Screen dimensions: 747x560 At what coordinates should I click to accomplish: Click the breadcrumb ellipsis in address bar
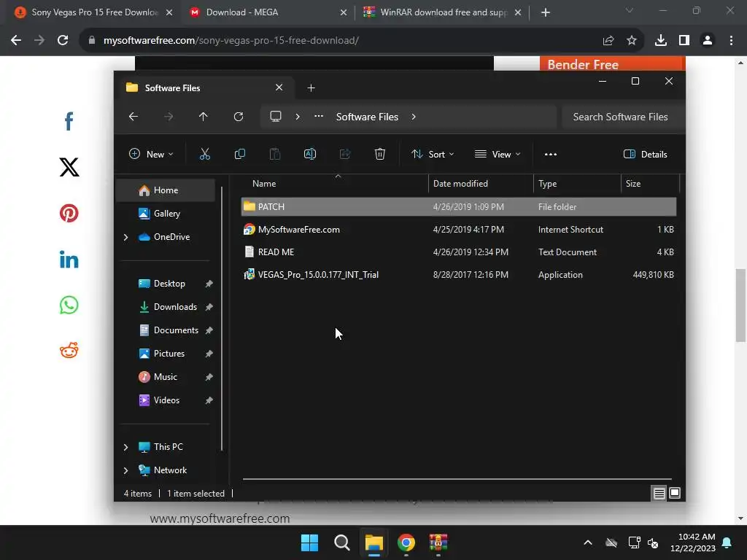tap(319, 116)
